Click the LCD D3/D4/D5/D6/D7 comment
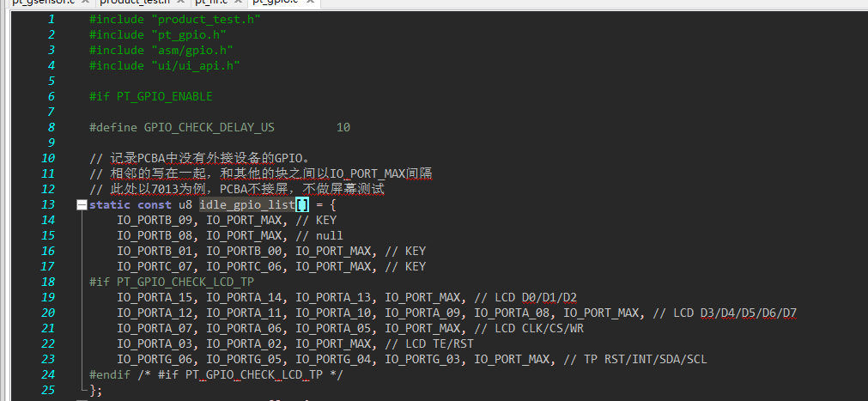This screenshot has width=868, height=401. coord(725,313)
